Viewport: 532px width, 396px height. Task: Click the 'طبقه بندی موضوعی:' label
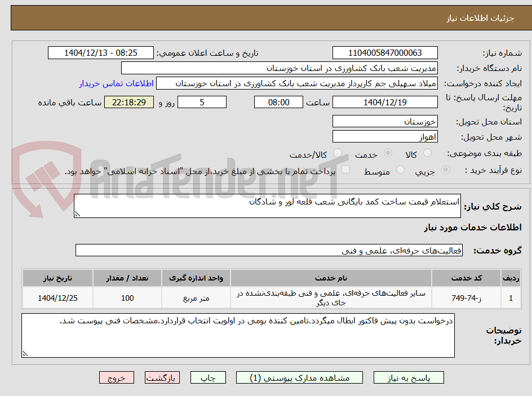(x=485, y=154)
